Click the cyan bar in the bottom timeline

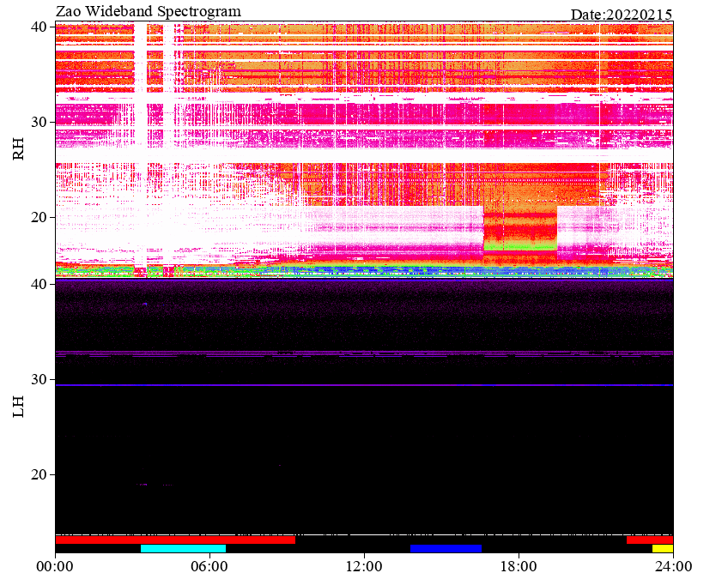[183, 548]
